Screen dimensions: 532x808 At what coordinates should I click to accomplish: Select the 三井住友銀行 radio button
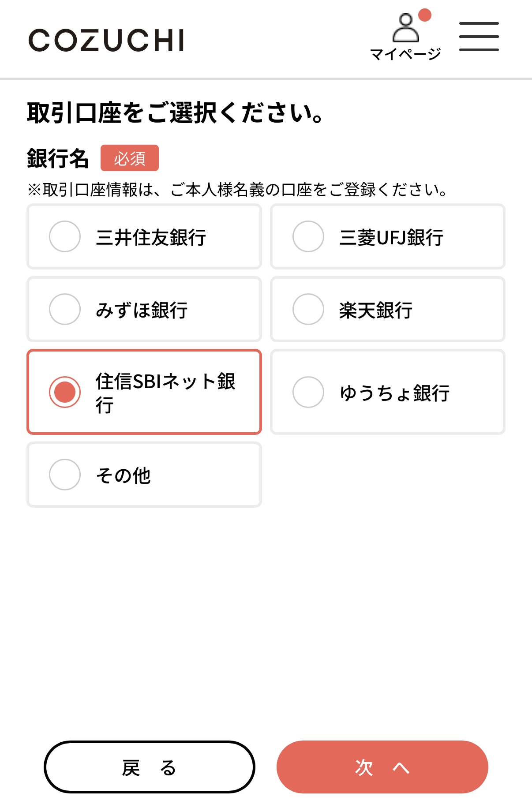[65, 236]
